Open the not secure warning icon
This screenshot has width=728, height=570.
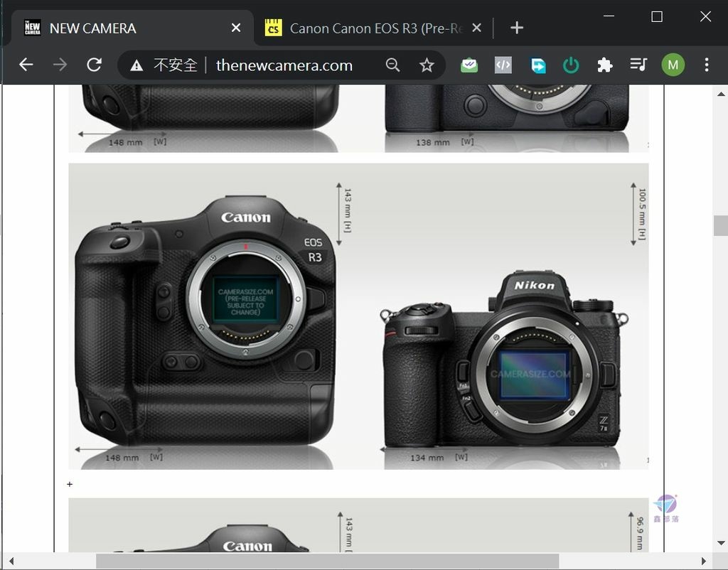click(x=136, y=65)
